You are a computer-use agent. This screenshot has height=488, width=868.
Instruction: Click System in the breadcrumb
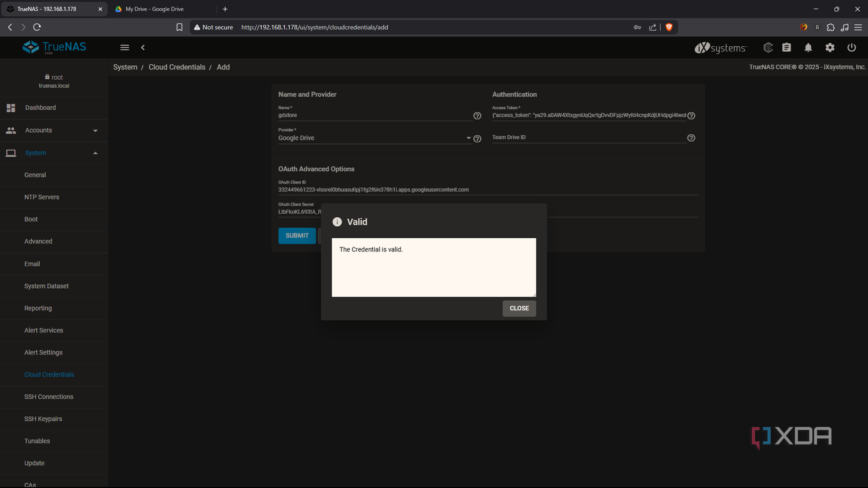(x=126, y=67)
